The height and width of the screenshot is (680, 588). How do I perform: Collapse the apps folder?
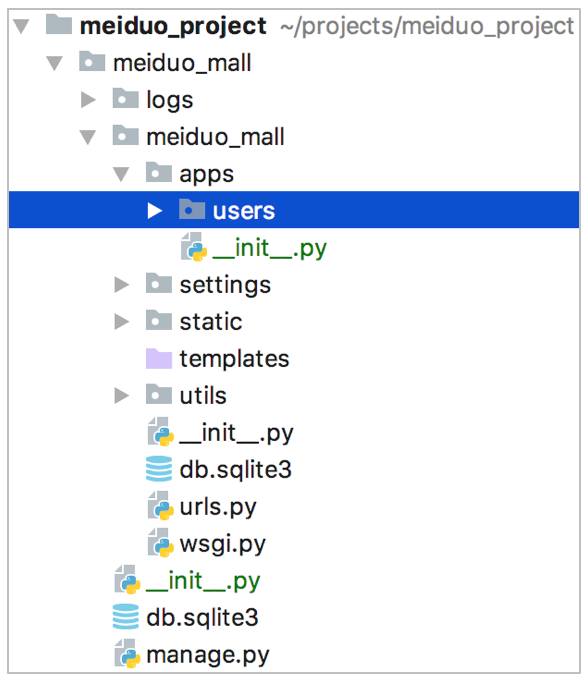tap(121, 174)
